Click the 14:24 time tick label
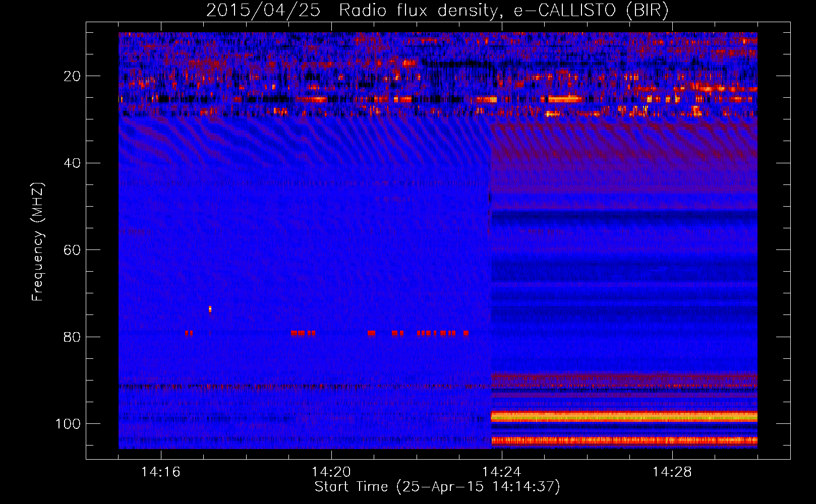 pyautogui.click(x=502, y=472)
